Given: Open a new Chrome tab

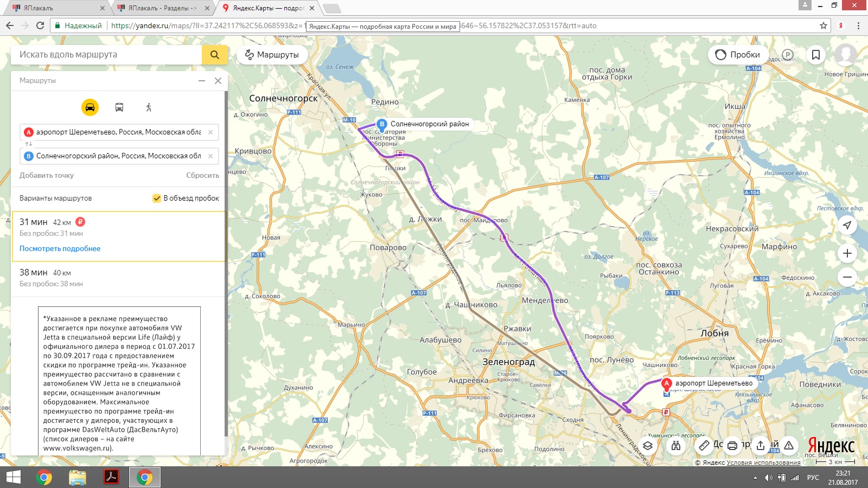Looking at the screenshot, I should click(x=332, y=8).
